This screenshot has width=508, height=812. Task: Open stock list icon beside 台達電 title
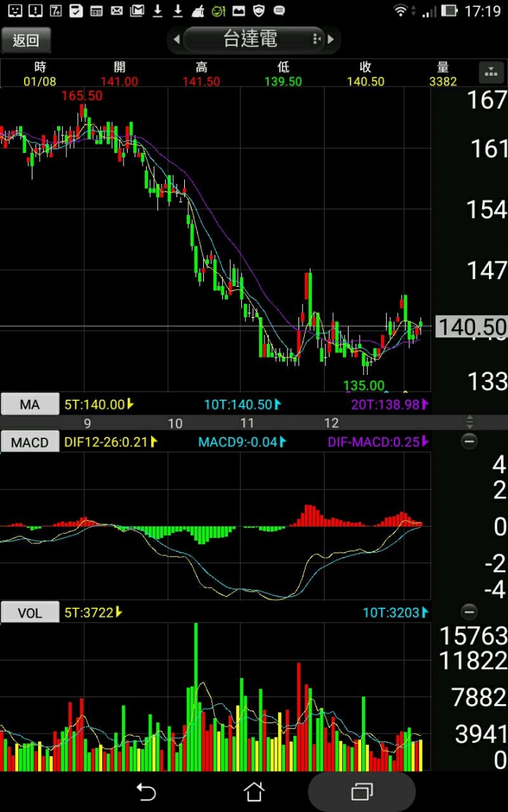pos(316,39)
